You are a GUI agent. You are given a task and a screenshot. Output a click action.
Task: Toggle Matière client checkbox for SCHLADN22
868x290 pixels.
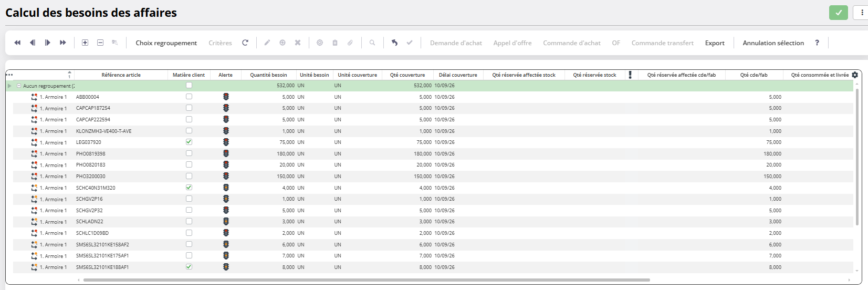click(189, 221)
